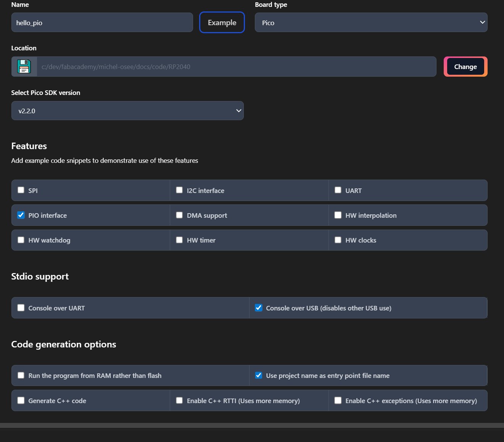Tick the HW timer checkbox

[x=179, y=240]
